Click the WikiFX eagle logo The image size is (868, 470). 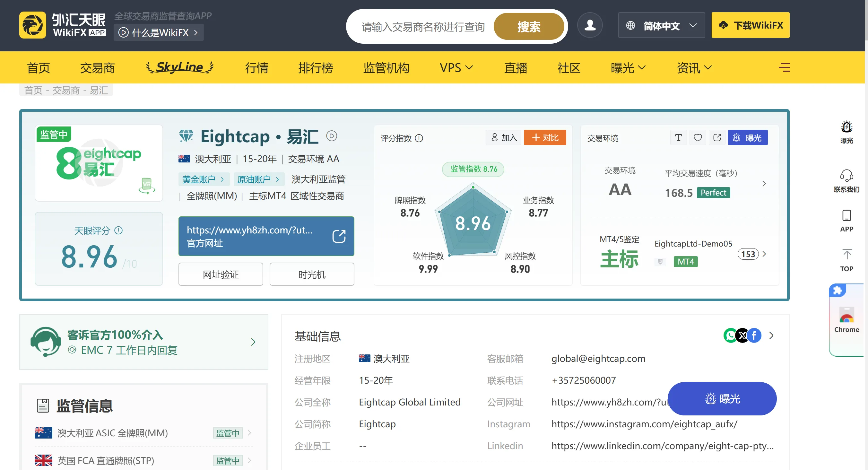32,25
